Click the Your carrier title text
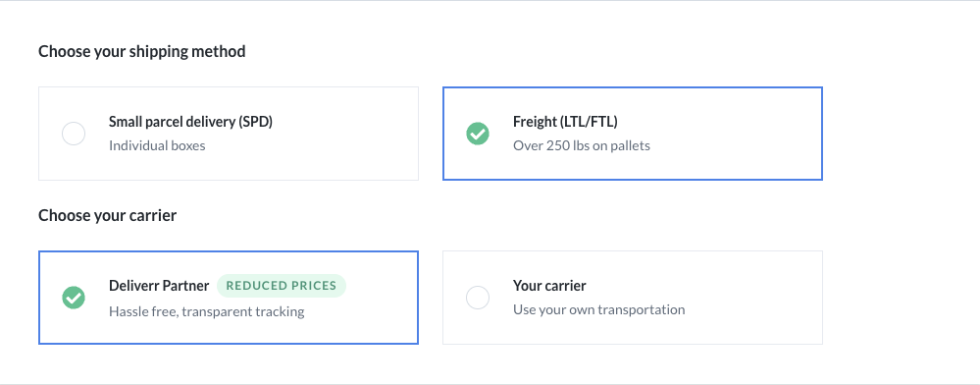This screenshot has height=385, width=980. point(549,286)
